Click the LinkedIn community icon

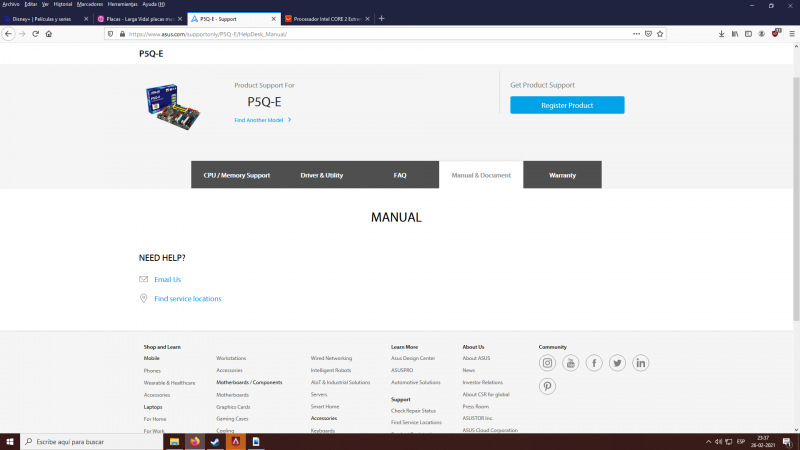point(641,363)
